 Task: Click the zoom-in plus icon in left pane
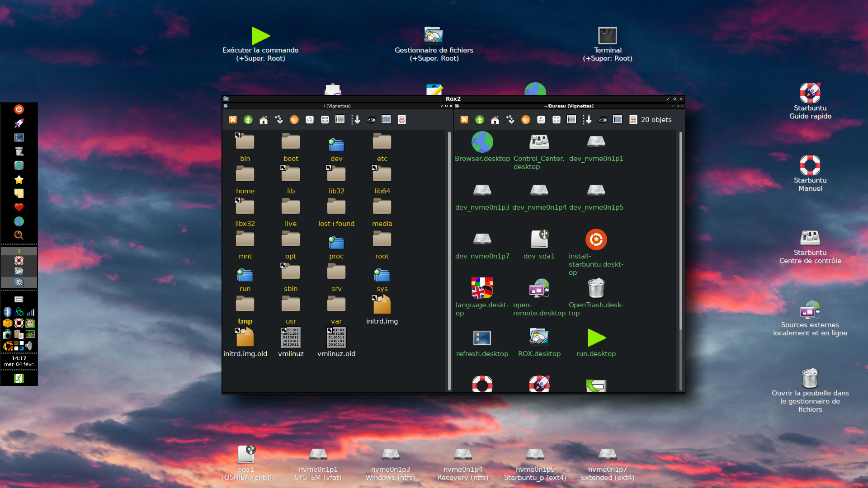(x=310, y=120)
